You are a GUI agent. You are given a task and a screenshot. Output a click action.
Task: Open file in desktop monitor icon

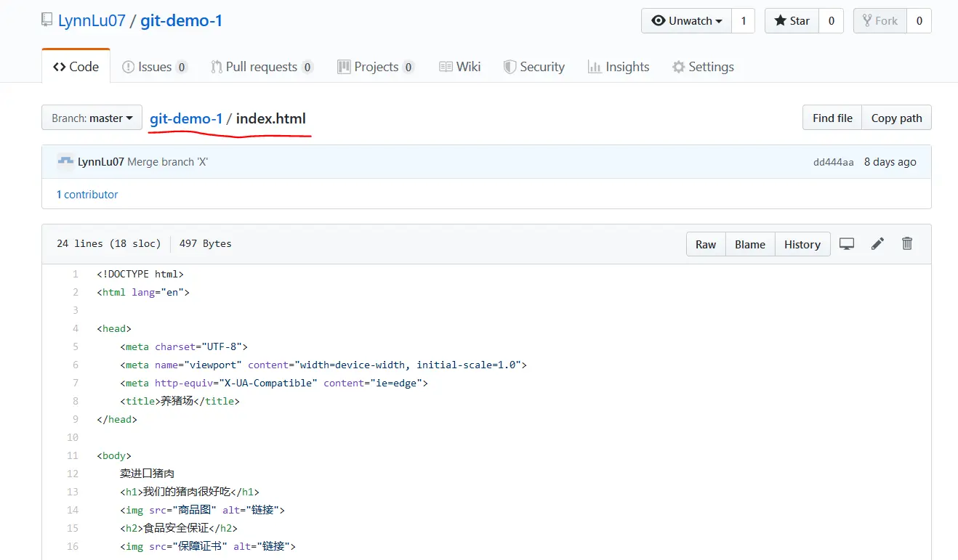tap(847, 244)
